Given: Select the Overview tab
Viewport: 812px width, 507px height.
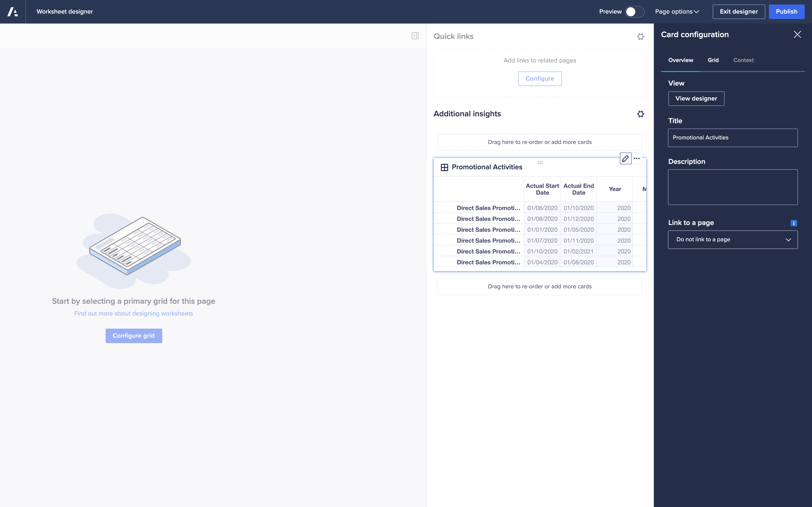Looking at the screenshot, I should point(680,60).
